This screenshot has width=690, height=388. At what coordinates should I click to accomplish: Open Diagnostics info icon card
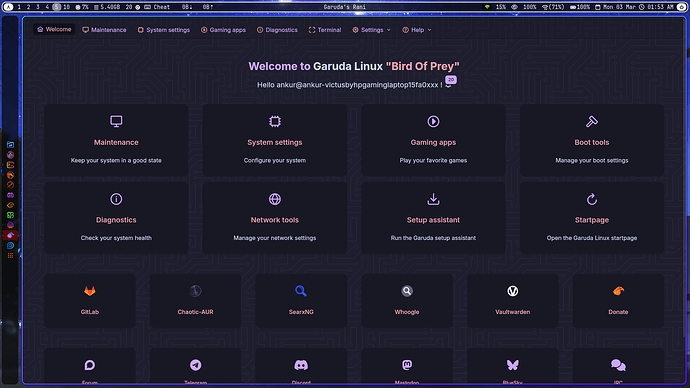click(116, 218)
